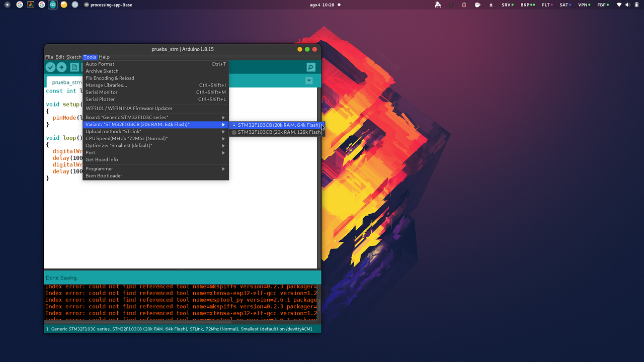Click the SAT status indicator
The height and width of the screenshot is (362, 644).
tap(566, 5)
